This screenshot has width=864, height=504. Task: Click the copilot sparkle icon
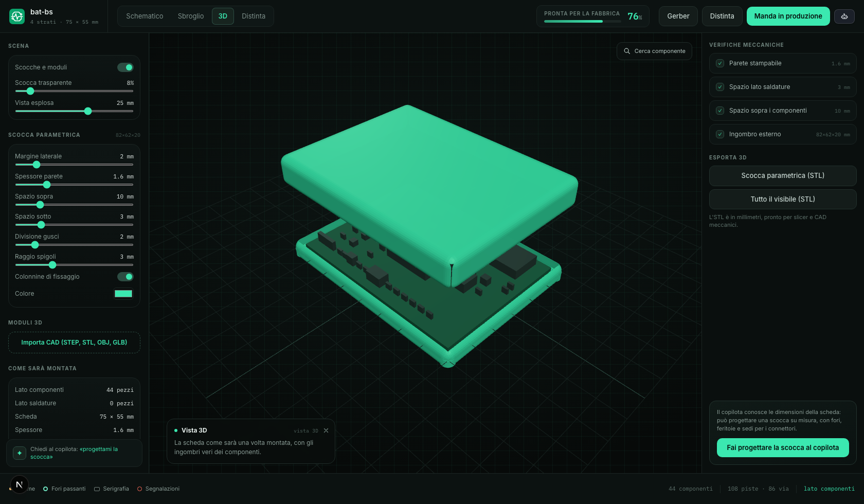click(x=20, y=453)
